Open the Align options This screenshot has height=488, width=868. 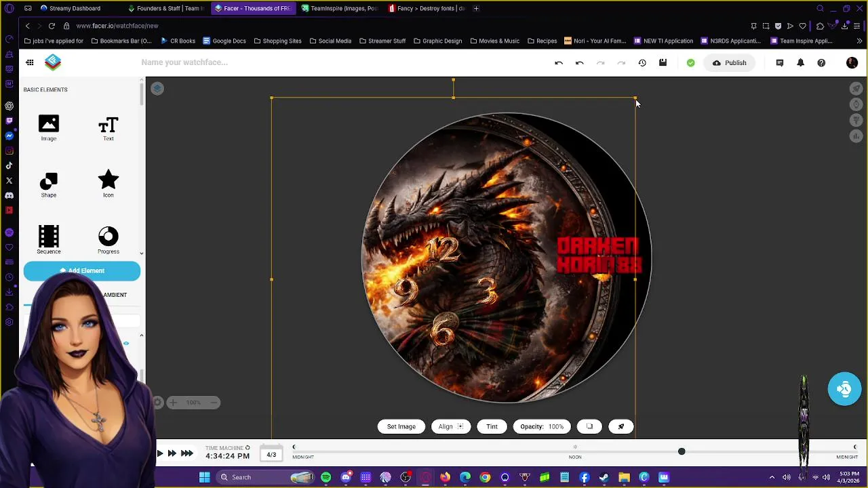click(x=450, y=426)
